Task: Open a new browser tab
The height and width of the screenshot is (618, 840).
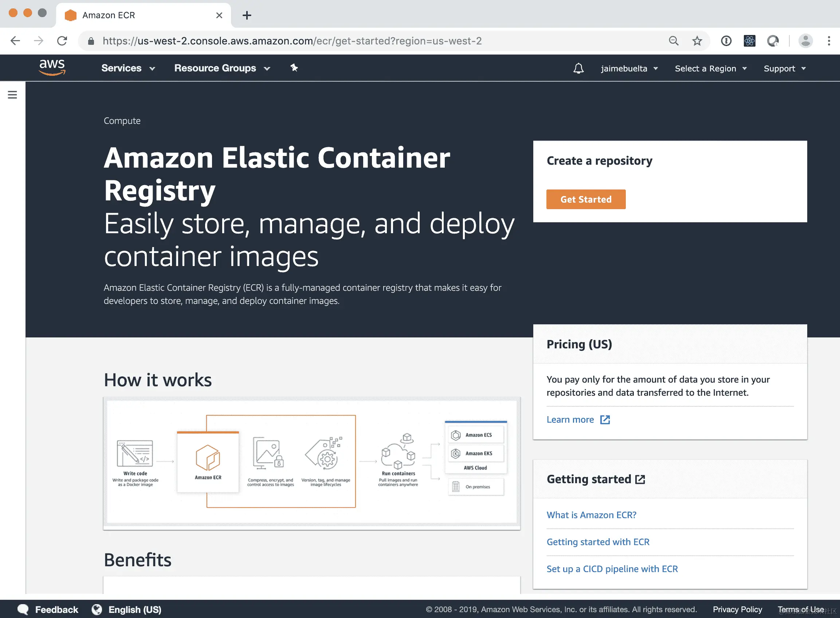Action: (247, 15)
